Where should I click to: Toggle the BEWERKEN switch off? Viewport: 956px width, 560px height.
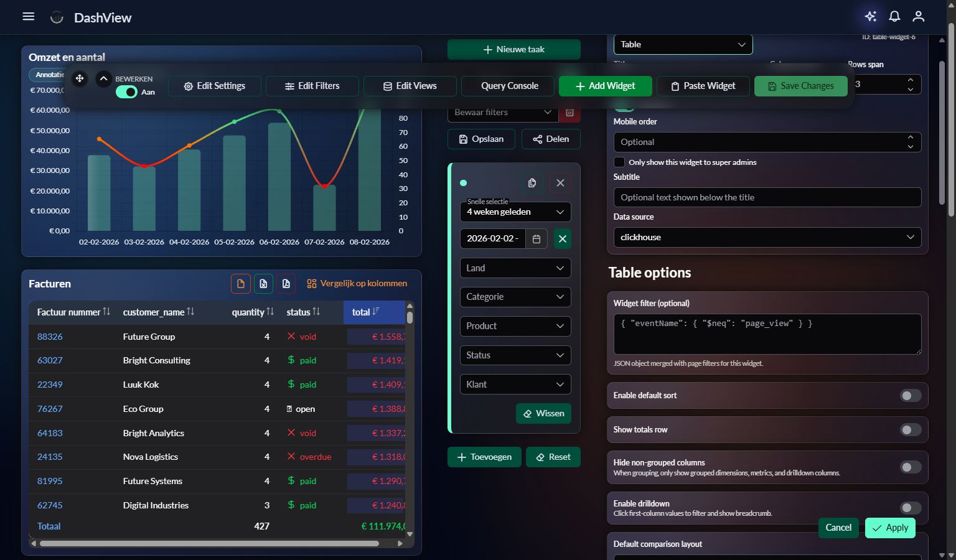pos(126,91)
